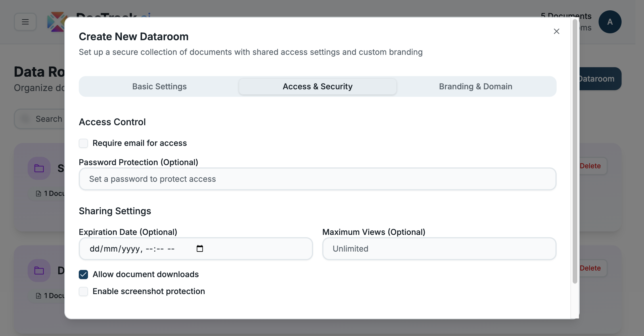
Task: Click the dialog vertical scrollbar
Action: coord(575,151)
